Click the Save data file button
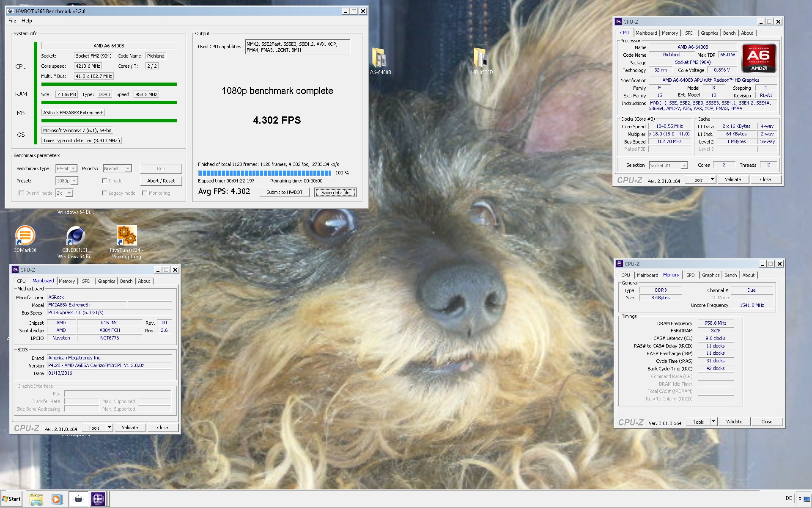Image resolution: width=812 pixels, height=508 pixels. 335,193
